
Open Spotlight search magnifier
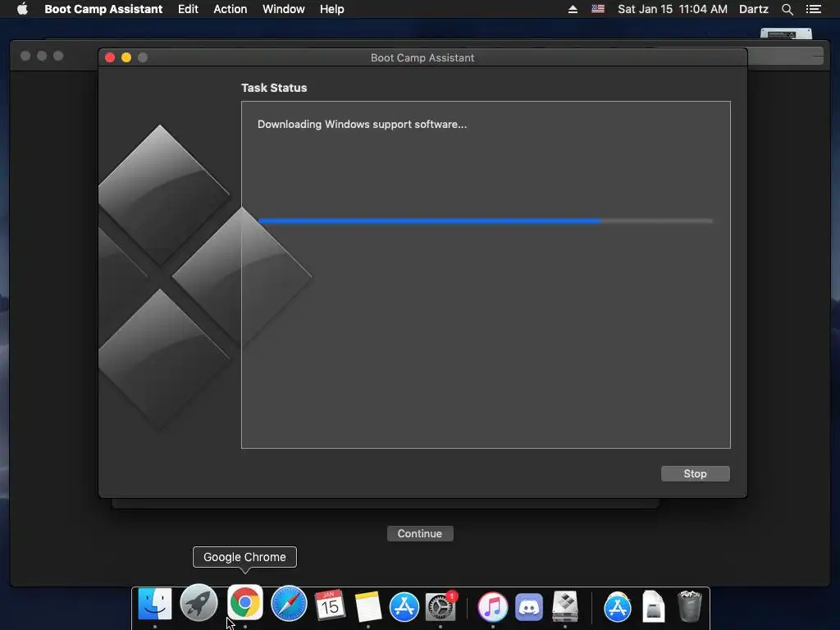click(x=787, y=9)
